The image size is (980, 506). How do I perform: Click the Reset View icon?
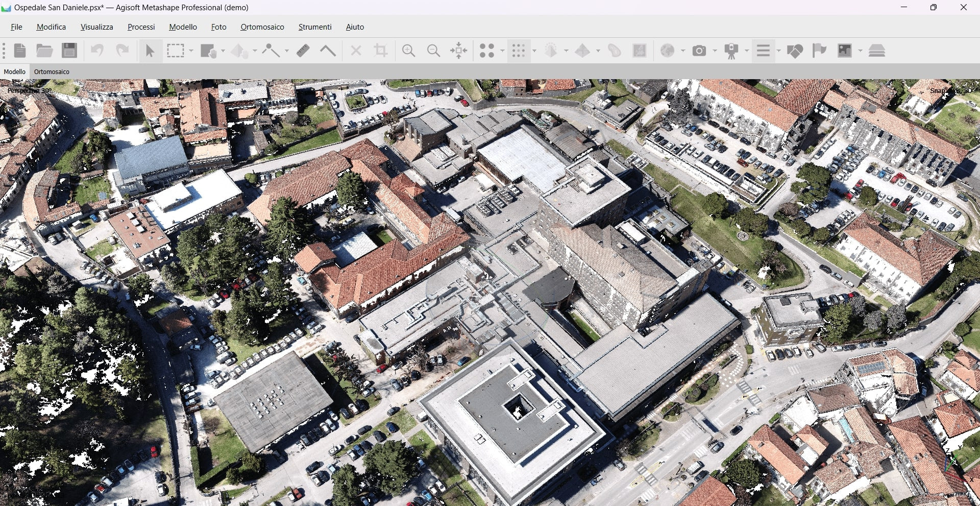coord(458,51)
